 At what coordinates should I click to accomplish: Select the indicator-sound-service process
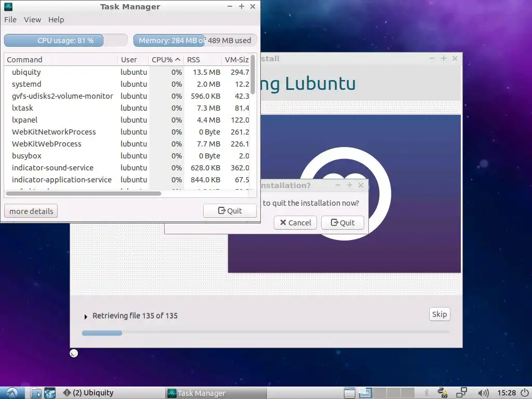127,168
